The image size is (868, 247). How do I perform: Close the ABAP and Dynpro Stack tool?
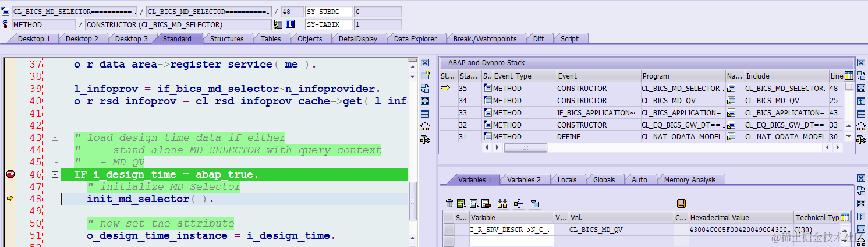[x=861, y=63]
